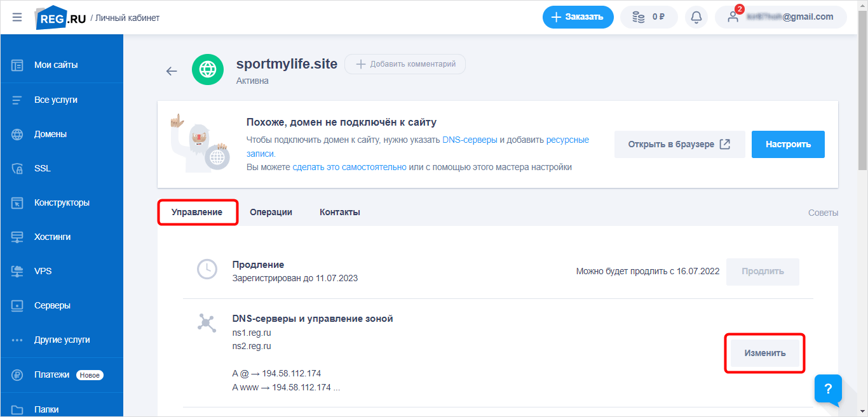Click the REG.RU logo
The height and width of the screenshot is (417, 868).
(x=61, y=18)
